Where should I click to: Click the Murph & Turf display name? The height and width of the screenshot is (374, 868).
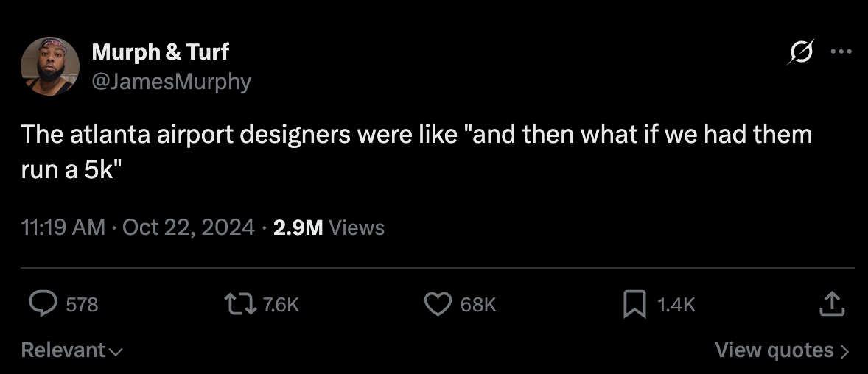point(160,52)
